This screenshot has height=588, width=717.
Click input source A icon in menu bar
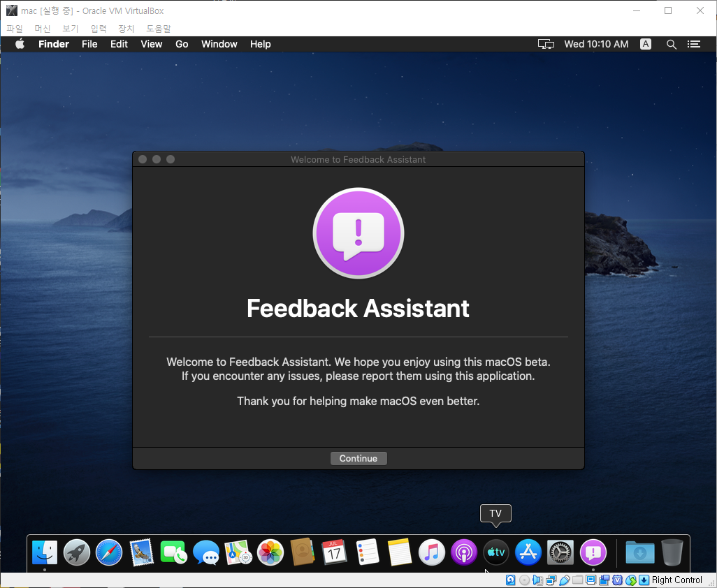coord(645,44)
